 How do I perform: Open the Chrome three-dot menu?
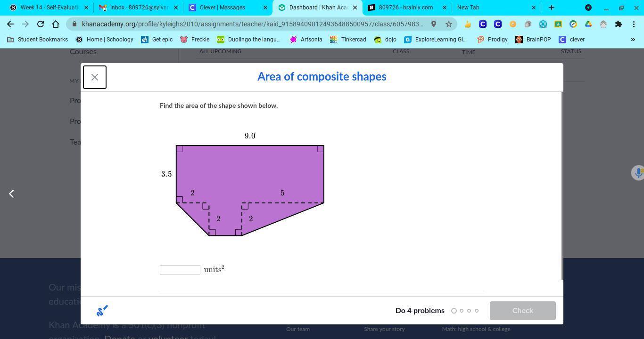[x=634, y=24]
